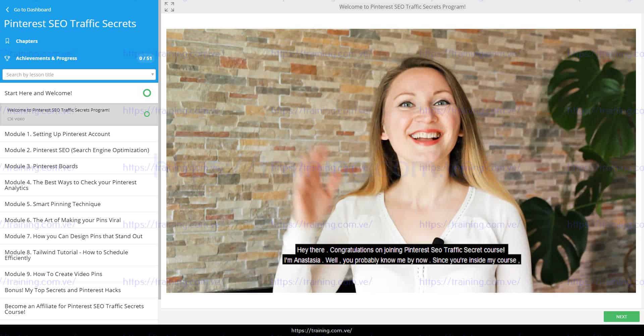Open the lesson search dropdown arrow
Screen dimensions: 644x336
[x=152, y=74]
